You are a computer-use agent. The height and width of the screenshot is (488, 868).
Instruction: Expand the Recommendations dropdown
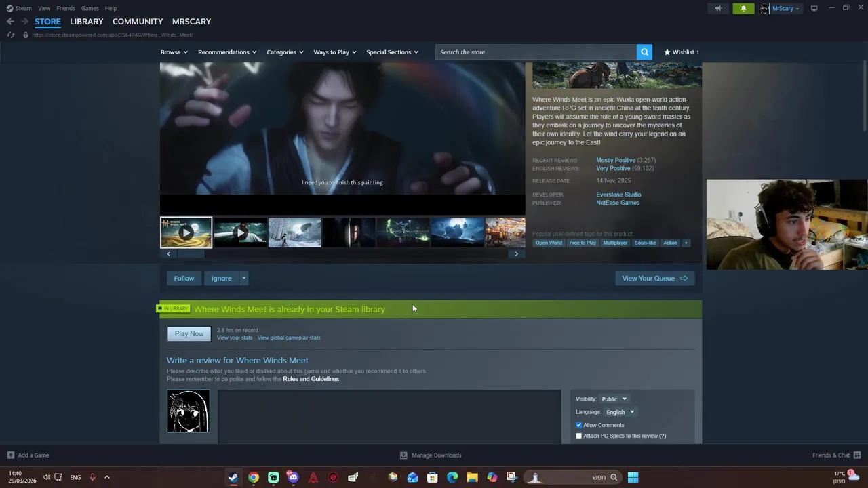(x=227, y=52)
